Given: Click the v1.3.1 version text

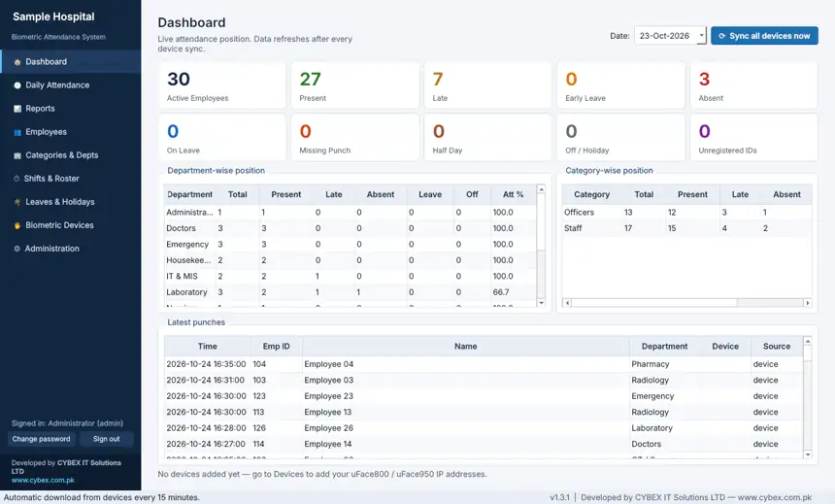Looking at the screenshot, I should (x=559, y=497).
